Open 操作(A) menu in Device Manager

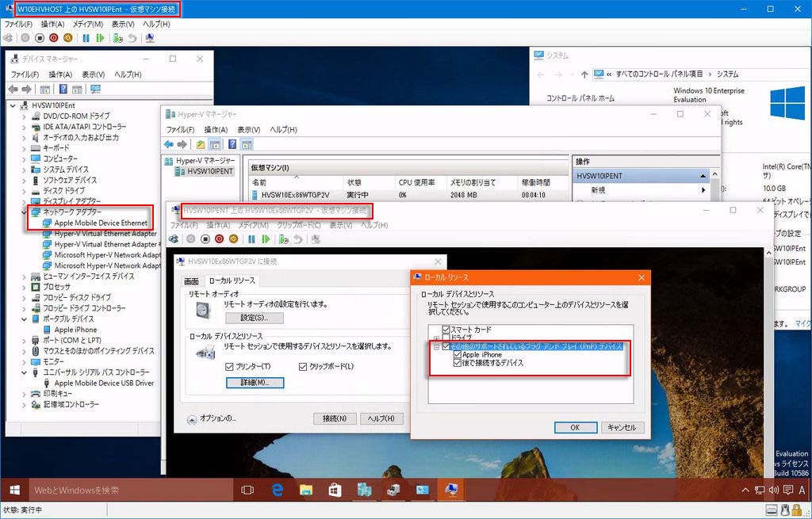pyautogui.click(x=60, y=74)
